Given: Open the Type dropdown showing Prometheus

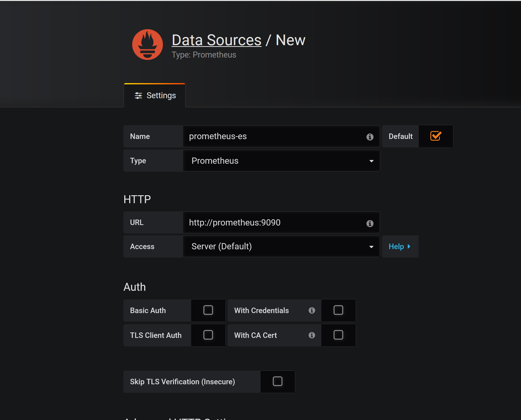Looking at the screenshot, I should pyautogui.click(x=281, y=161).
